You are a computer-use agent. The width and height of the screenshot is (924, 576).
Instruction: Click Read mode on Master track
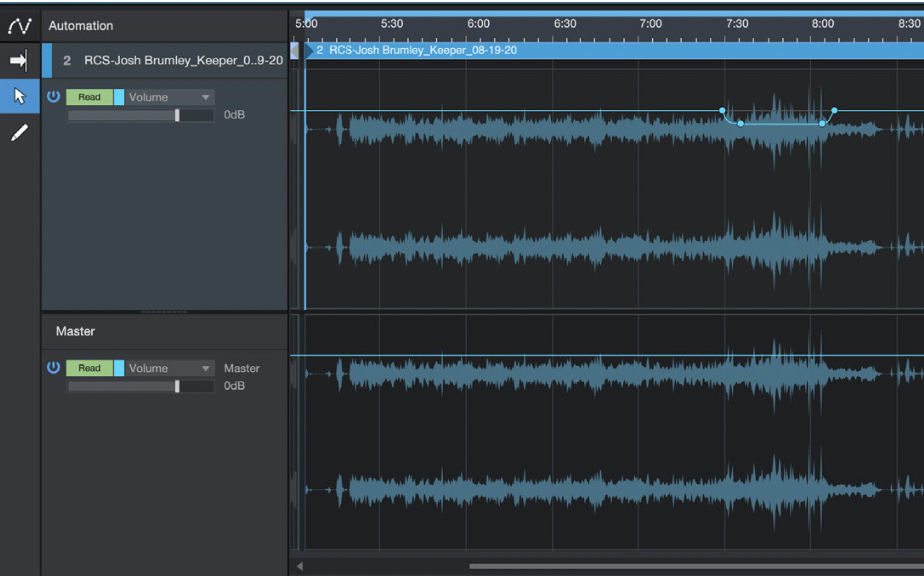(89, 368)
